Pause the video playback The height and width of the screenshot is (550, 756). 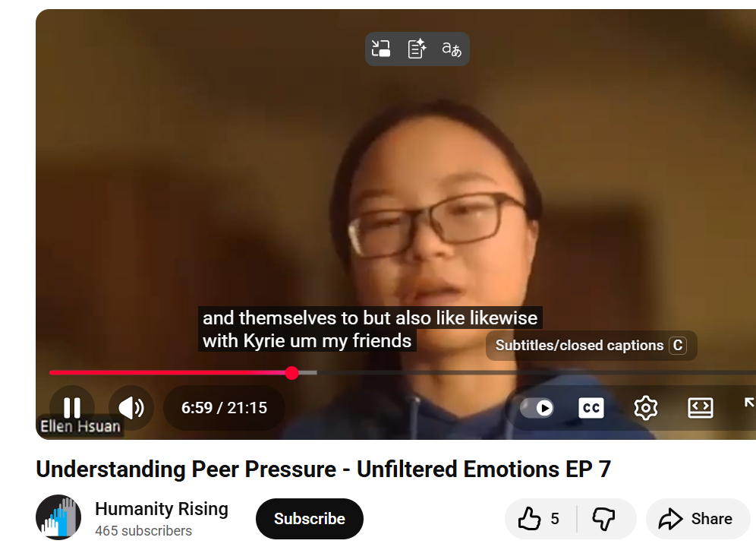pos(72,408)
